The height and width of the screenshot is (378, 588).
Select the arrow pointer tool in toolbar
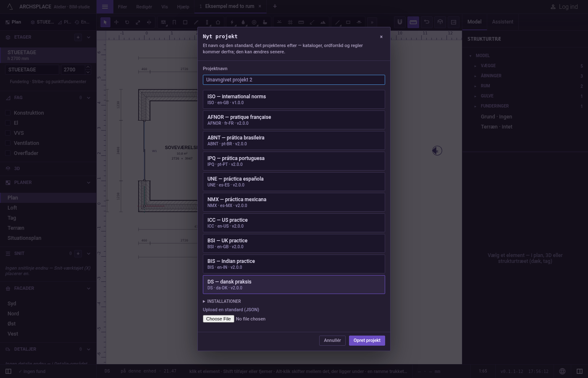(x=105, y=22)
